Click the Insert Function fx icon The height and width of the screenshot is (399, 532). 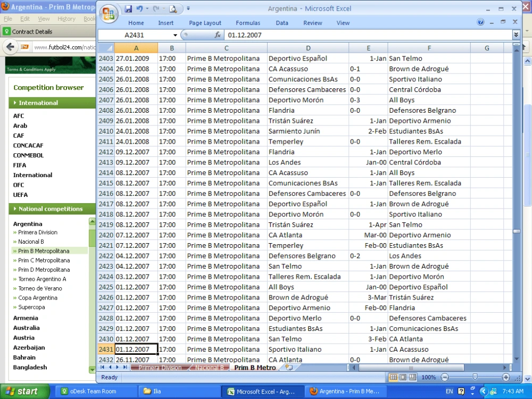(x=218, y=35)
